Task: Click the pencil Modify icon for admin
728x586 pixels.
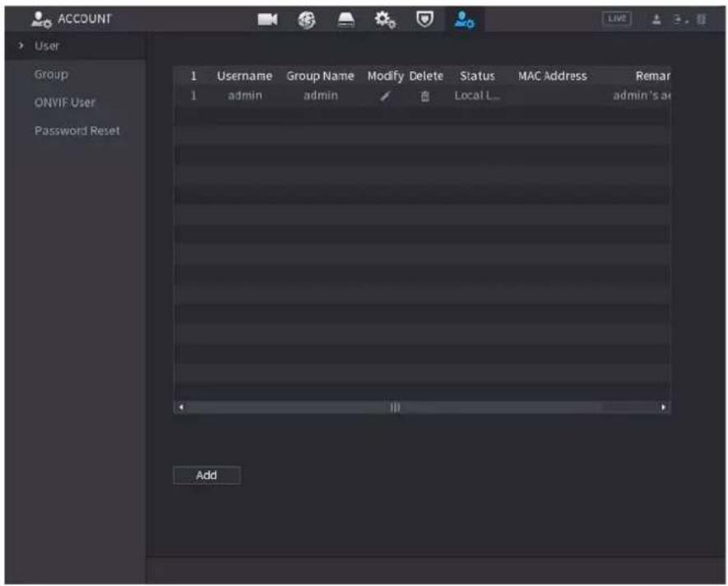Action: 385,96
